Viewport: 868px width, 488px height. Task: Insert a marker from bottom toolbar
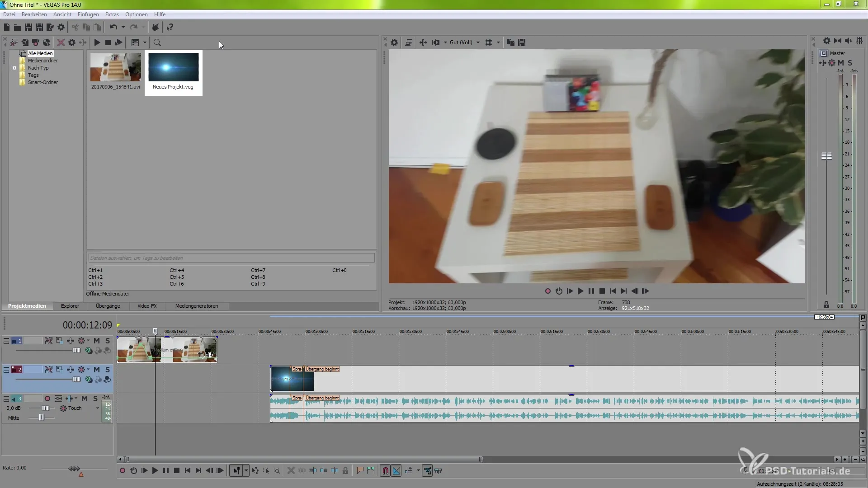coord(360,471)
